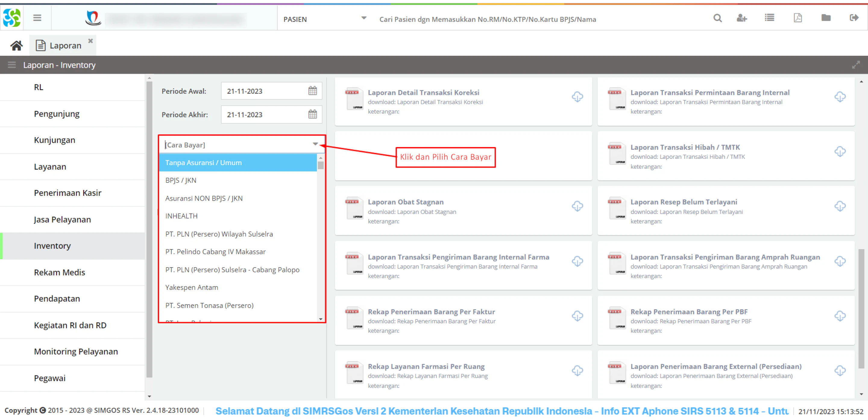The height and width of the screenshot is (420, 868).
Task: Open Kegiatan RI dan RD reports
Action: (72, 325)
